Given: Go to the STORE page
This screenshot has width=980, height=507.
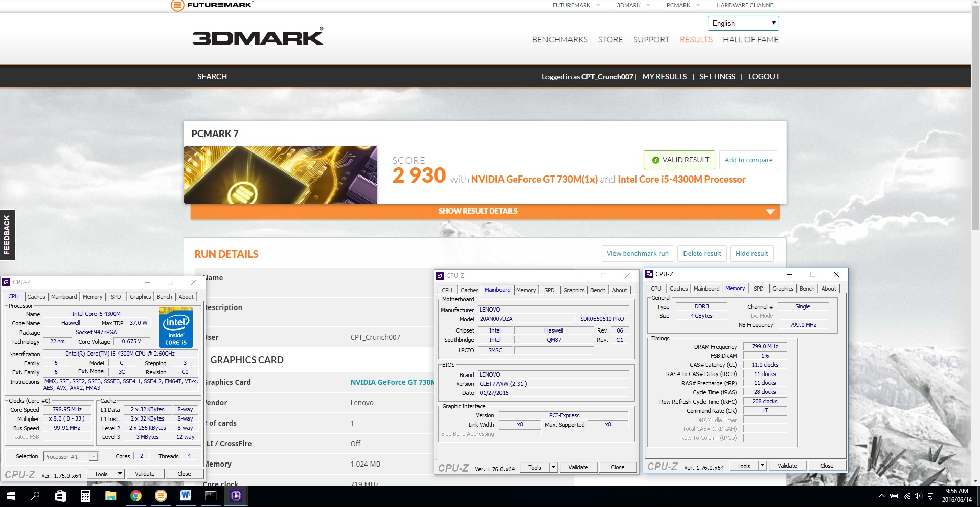Looking at the screenshot, I should [610, 40].
